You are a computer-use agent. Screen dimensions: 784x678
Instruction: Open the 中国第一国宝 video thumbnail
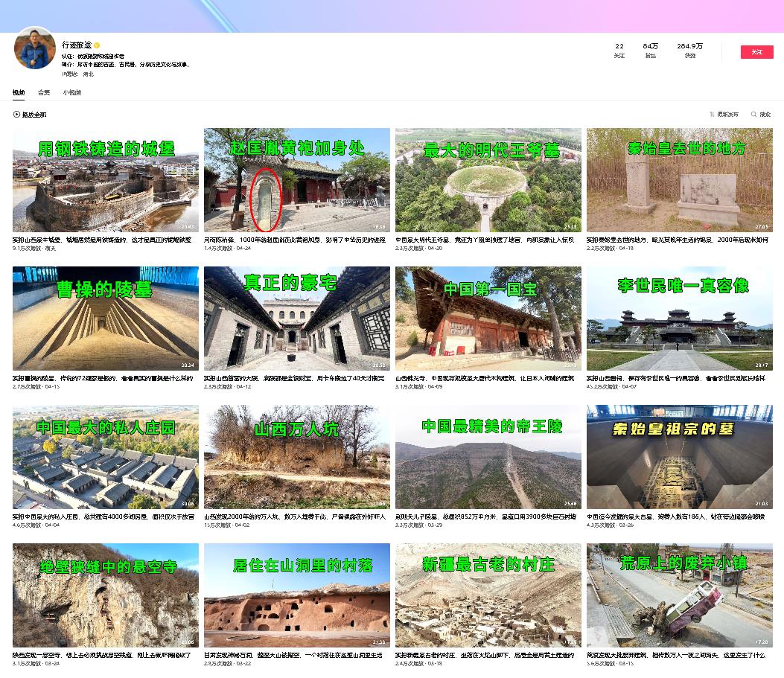[x=488, y=319]
